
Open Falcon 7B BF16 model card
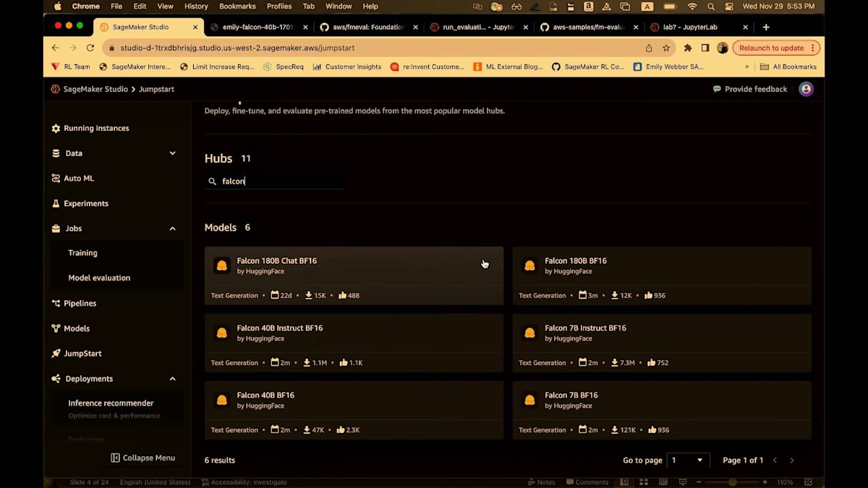(662, 410)
